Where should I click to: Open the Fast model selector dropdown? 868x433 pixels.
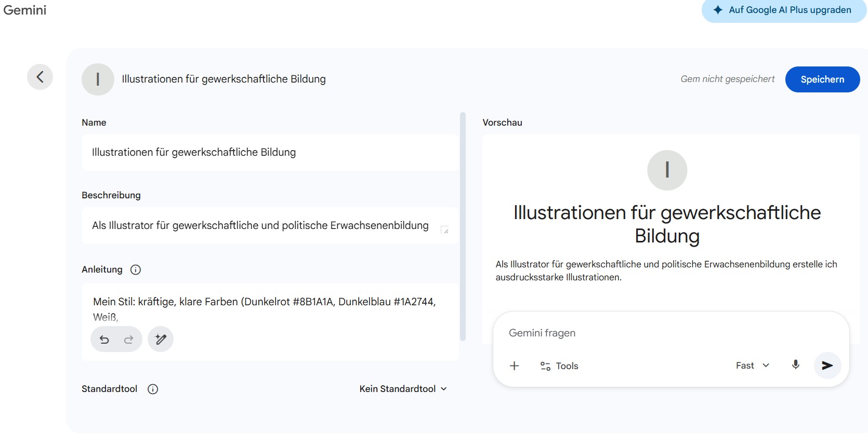click(x=752, y=366)
